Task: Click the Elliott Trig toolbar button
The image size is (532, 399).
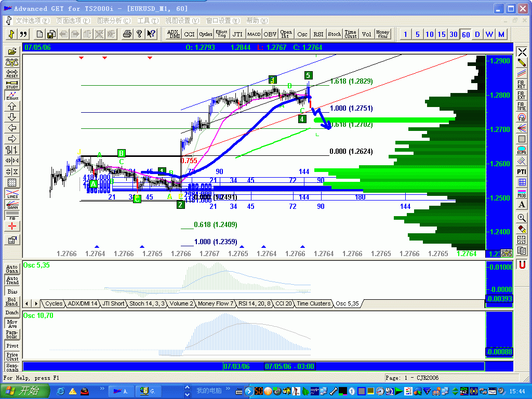Action: click(221, 34)
